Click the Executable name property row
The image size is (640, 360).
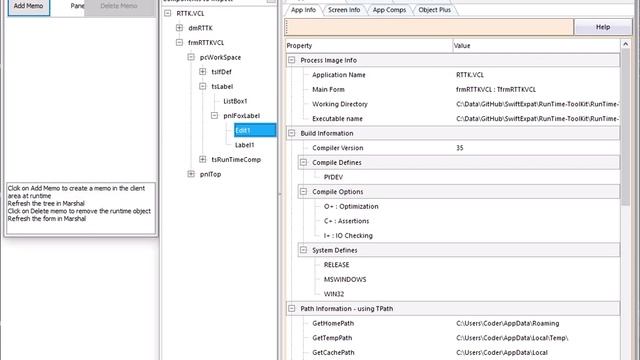[453, 119]
